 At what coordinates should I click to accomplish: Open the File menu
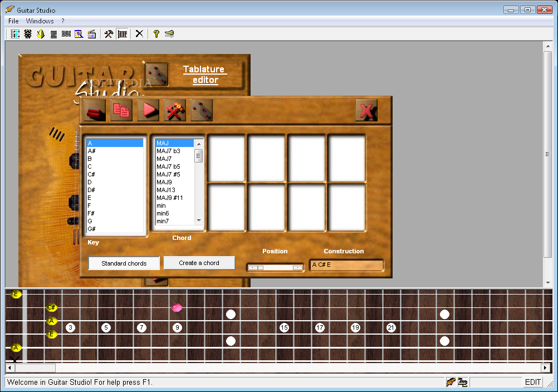13,21
